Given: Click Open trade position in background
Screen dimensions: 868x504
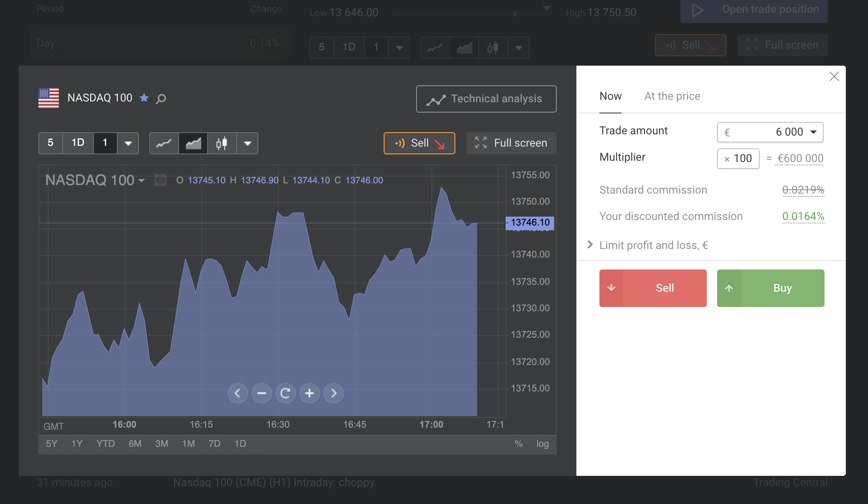Looking at the screenshot, I should (754, 11).
